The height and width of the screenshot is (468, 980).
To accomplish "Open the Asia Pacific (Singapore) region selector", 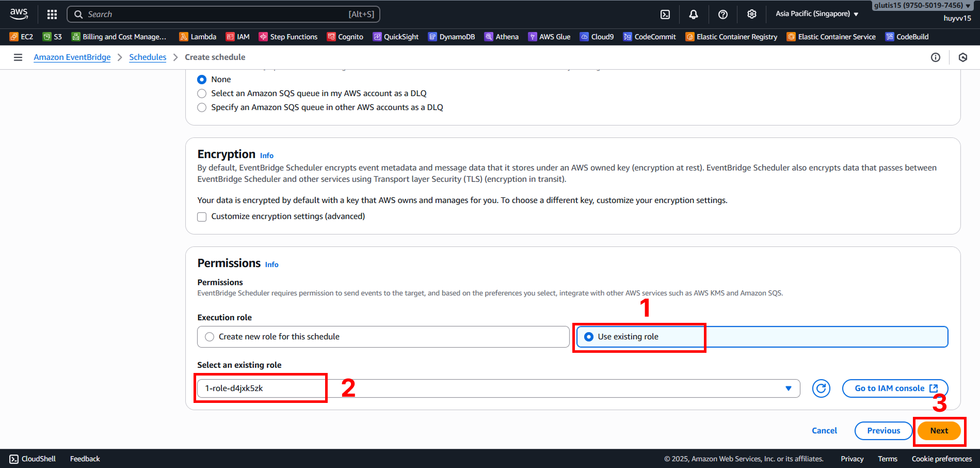I will (x=816, y=14).
